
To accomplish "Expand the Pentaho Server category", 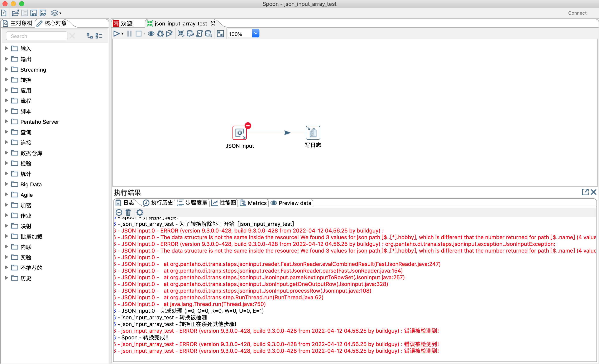I will click(6, 121).
